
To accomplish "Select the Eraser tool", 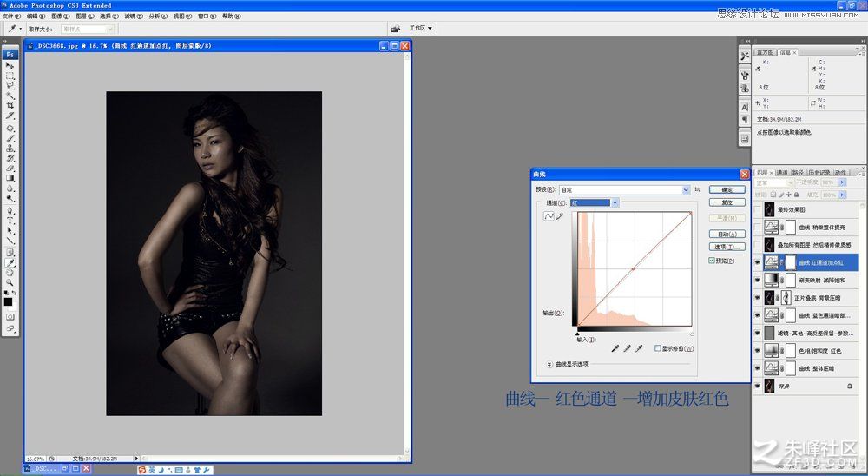I will pos(10,169).
